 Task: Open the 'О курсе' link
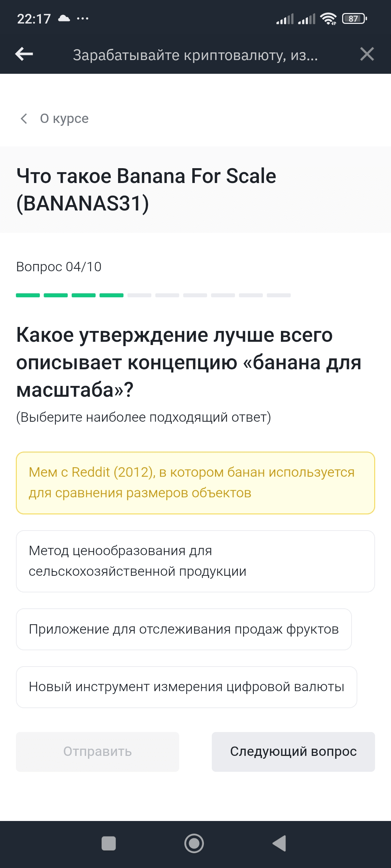(64, 119)
